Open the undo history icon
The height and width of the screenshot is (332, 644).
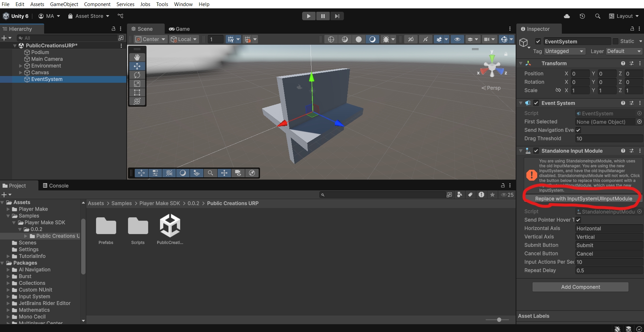pos(582,16)
